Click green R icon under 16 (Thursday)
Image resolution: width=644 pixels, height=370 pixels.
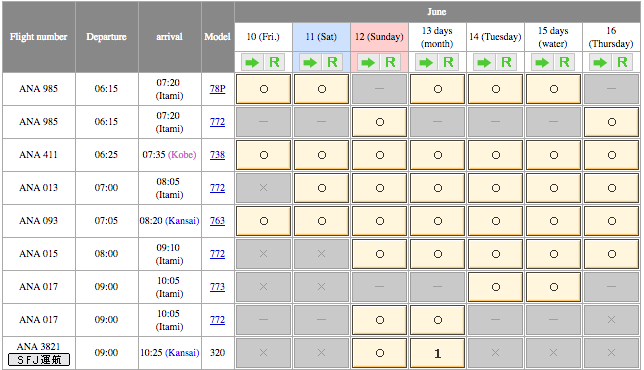622,63
